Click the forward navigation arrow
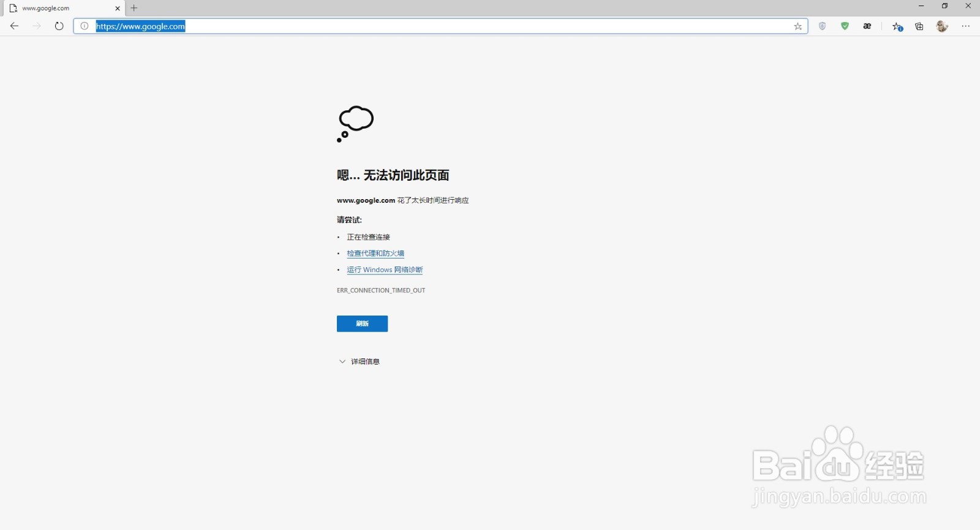Screen dimensions: 980x530 coord(37,26)
